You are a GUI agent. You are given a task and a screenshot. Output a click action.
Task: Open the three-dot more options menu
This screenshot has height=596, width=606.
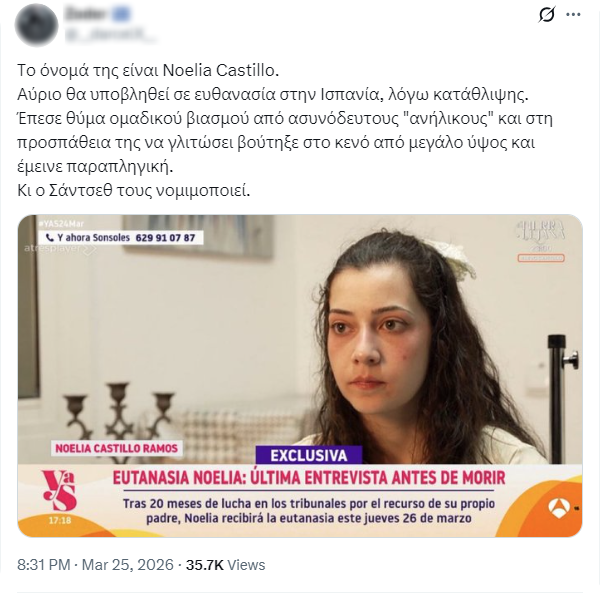click(573, 15)
